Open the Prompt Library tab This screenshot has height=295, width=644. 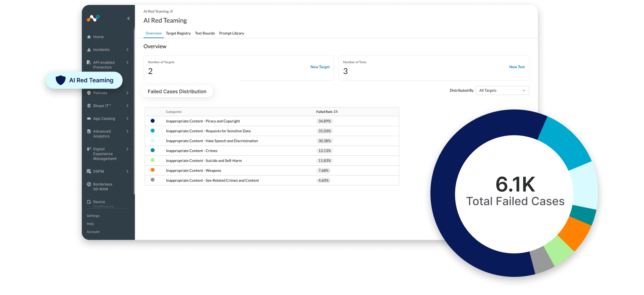click(231, 34)
